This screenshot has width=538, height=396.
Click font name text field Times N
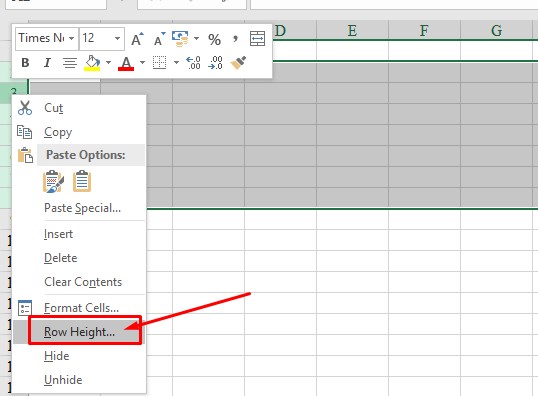click(x=42, y=38)
